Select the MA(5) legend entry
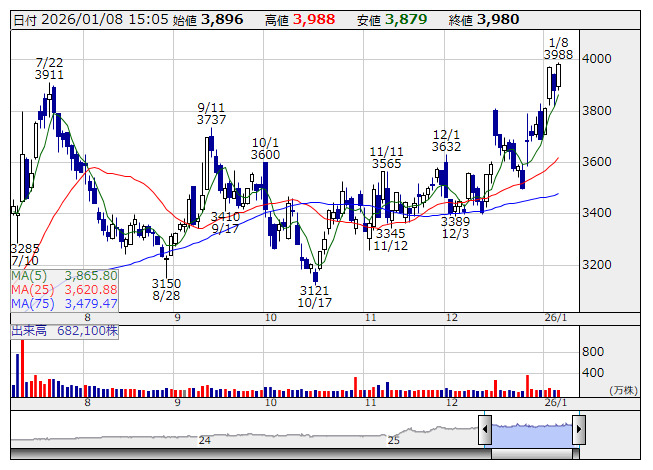 64,275
